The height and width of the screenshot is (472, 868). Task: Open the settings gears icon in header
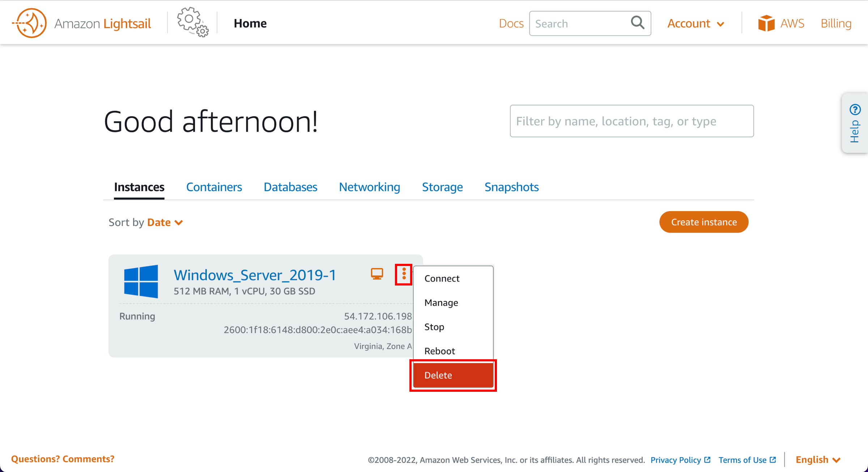tap(193, 22)
